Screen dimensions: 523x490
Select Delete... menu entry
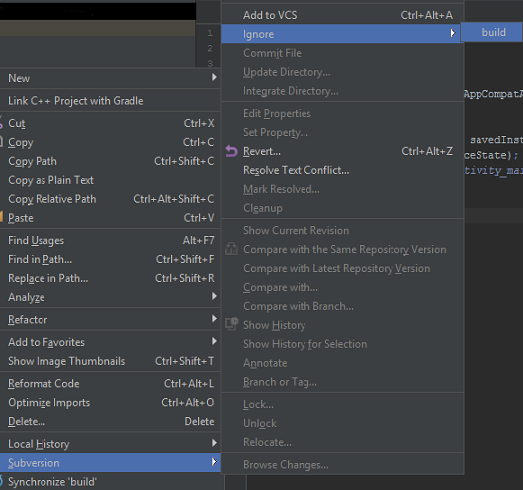110,422
